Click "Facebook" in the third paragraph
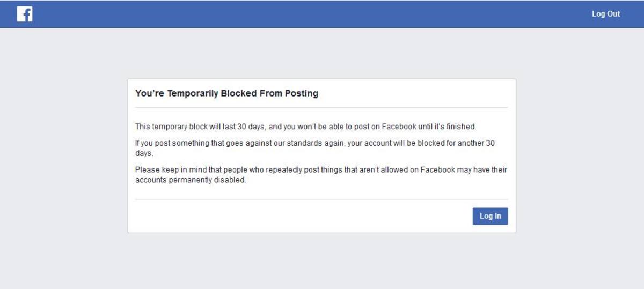 coord(438,170)
